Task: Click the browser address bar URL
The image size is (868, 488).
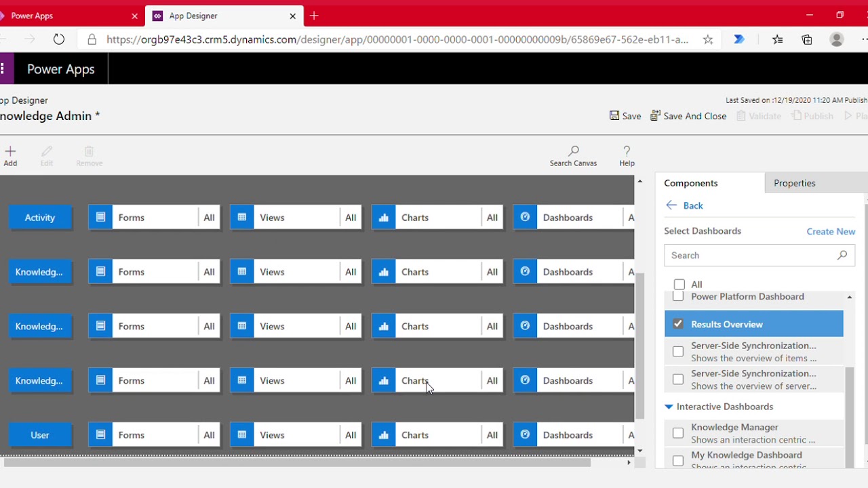Action: [397, 39]
